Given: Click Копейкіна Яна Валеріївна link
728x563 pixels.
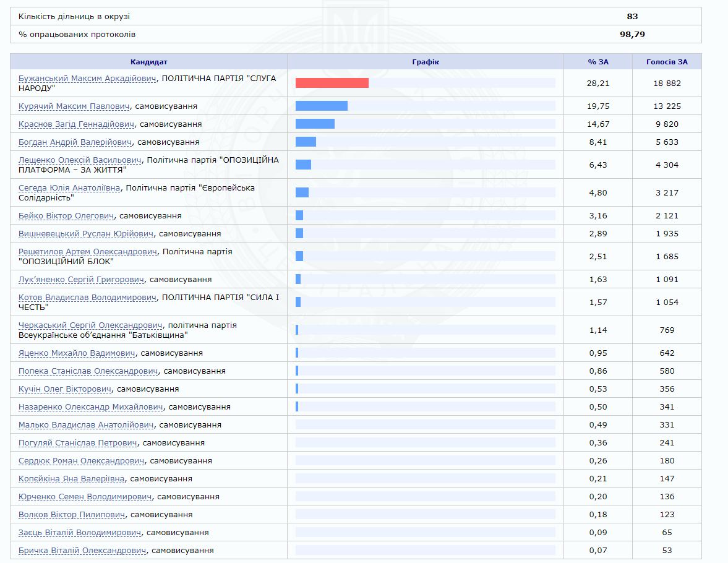Looking at the screenshot, I should point(71,479).
